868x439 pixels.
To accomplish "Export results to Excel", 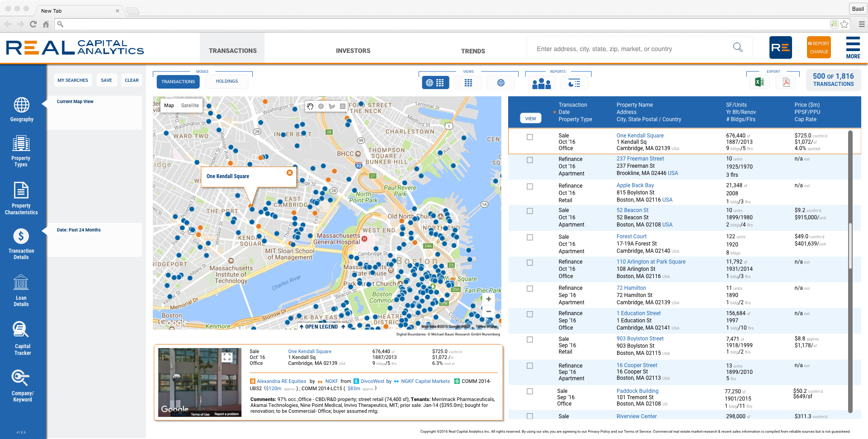I will 759,82.
